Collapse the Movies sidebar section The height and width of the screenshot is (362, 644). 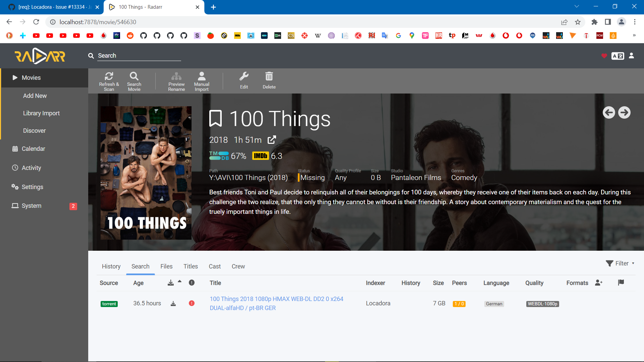pos(31,78)
